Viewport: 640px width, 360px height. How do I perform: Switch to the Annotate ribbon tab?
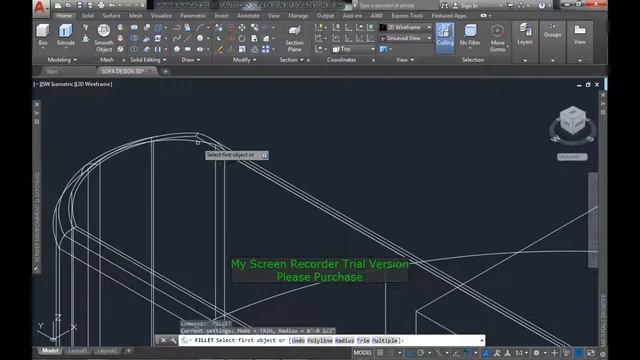pyautogui.click(x=248, y=16)
